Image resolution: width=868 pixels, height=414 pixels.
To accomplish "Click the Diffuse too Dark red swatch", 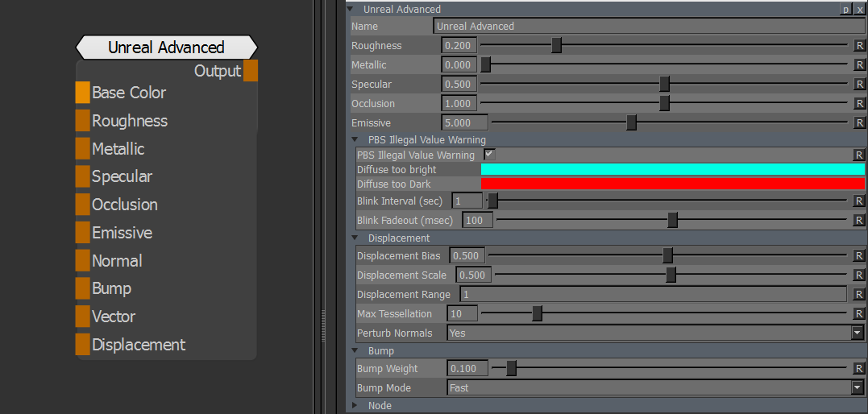I will point(672,184).
